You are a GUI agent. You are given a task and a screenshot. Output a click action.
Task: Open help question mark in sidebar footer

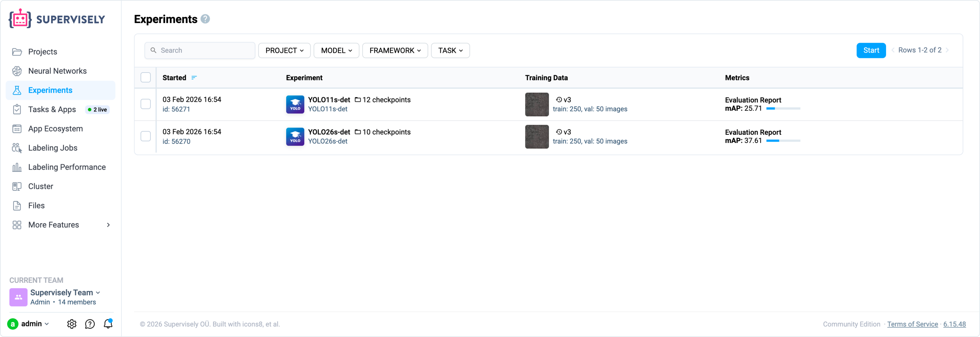90,324
